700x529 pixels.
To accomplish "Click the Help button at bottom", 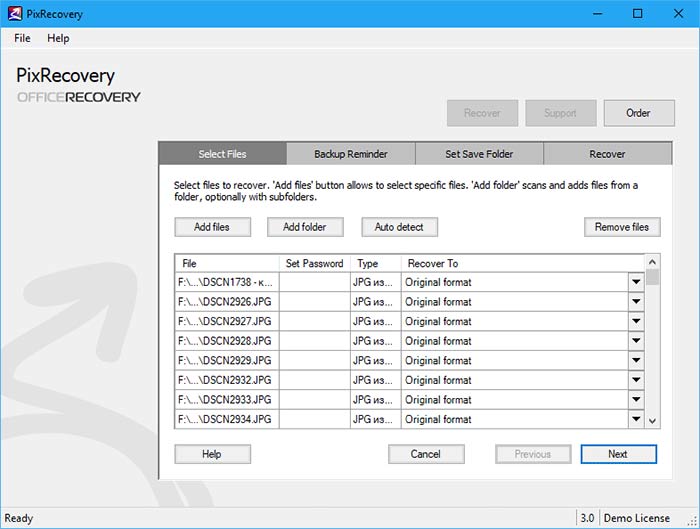I will pyautogui.click(x=212, y=454).
